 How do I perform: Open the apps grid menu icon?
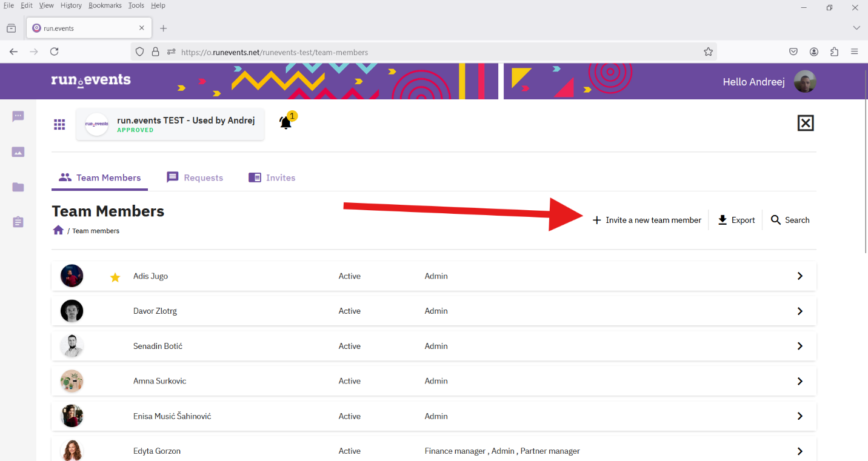pyautogui.click(x=59, y=124)
